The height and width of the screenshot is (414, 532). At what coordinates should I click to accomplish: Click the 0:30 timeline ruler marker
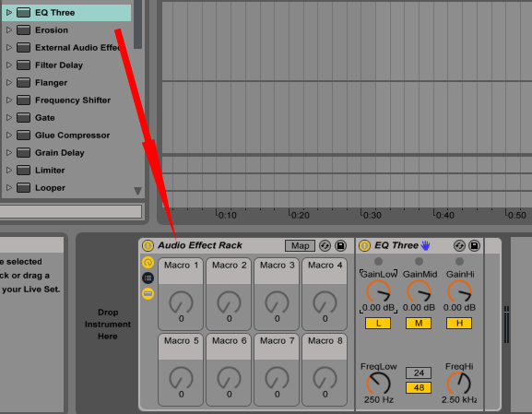click(x=372, y=215)
